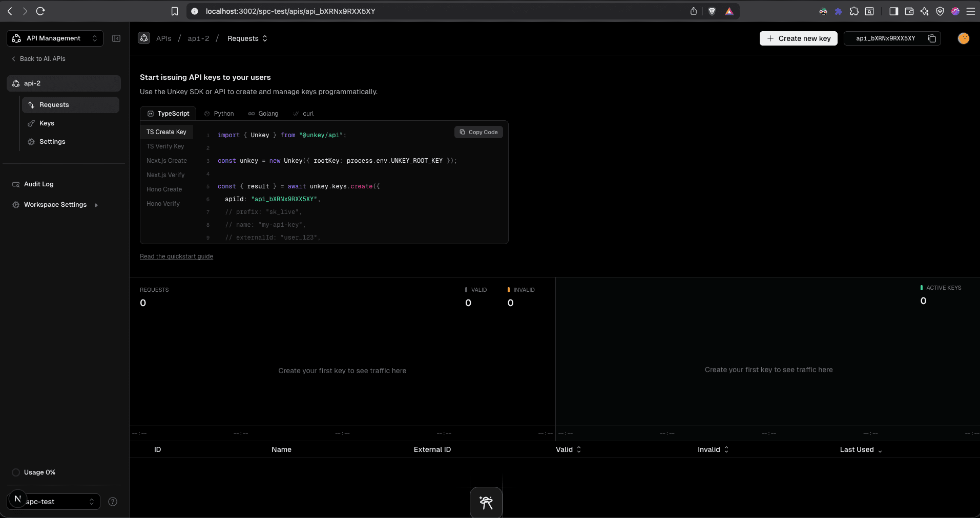Screen dimensions: 980x518
Task: Click the Create new key button
Action: (x=798, y=38)
